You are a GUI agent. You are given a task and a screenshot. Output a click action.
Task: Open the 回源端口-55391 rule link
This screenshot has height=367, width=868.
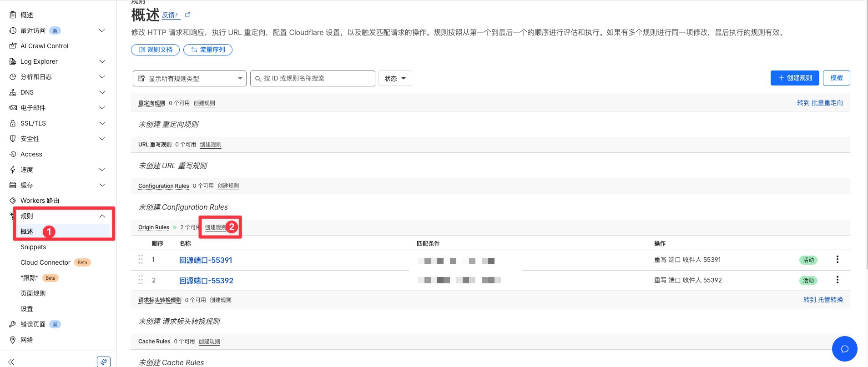pyautogui.click(x=206, y=260)
